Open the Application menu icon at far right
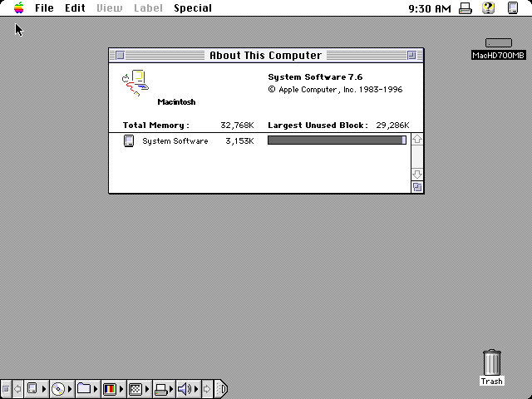This screenshot has height=399, width=532. click(x=513, y=7)
